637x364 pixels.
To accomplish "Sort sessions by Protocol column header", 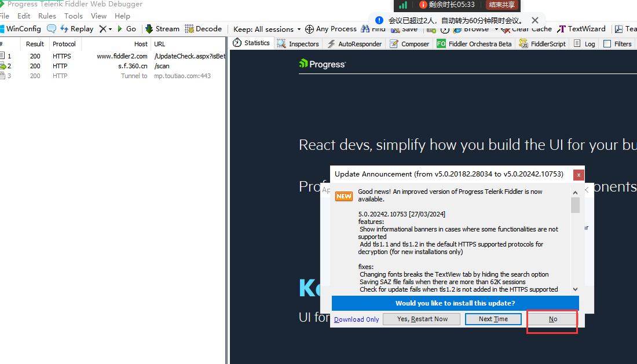I will (x=64, y=44).
